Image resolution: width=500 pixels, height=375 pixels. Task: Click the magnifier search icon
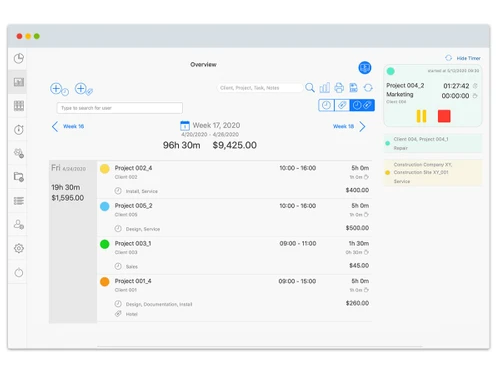(x=310, y=88)
